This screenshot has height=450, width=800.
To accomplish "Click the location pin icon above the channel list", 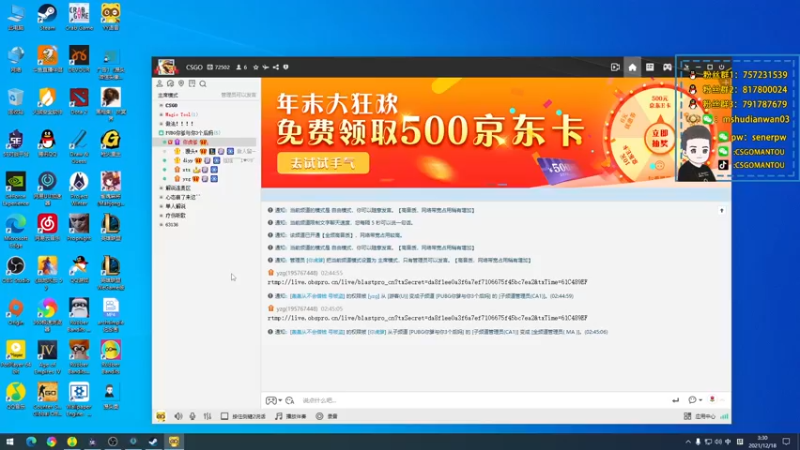I will pos(181,83).
